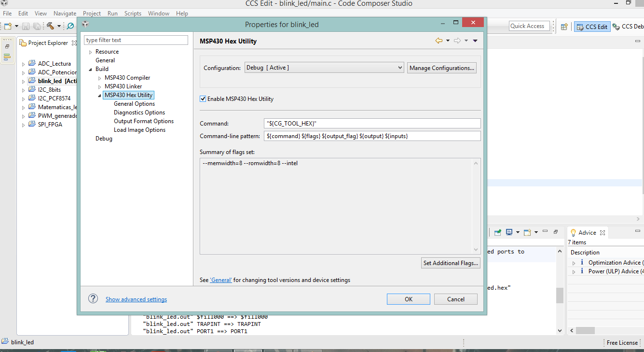Open the Project menu
The width and height of the screenshot is (644, 352).
[92, 14]
